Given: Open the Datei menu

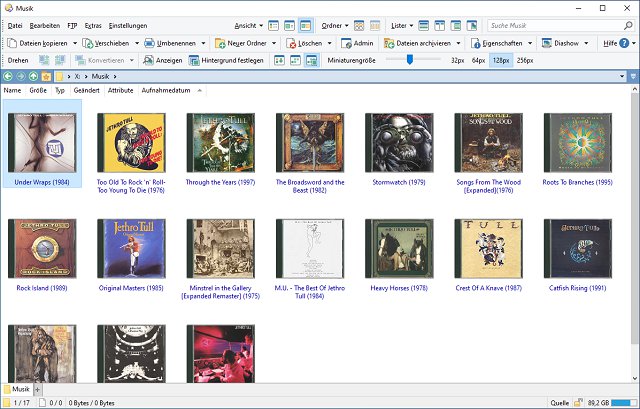Looking at the screenshot, I should [x=15, y=26].
